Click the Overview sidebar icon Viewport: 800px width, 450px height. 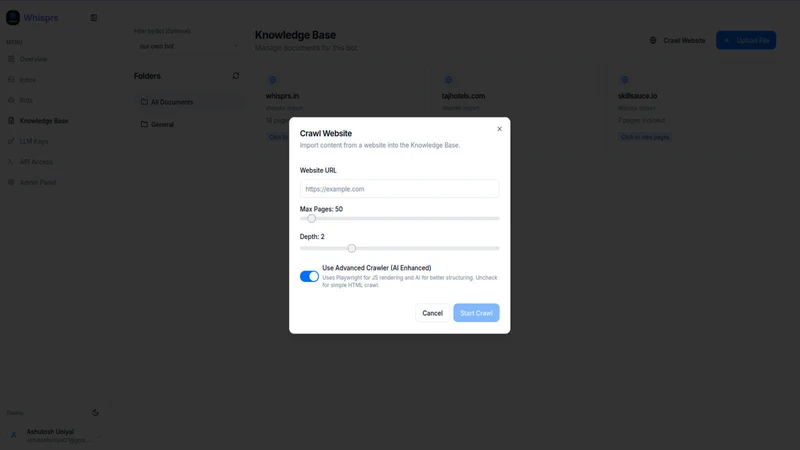point(11,59)
